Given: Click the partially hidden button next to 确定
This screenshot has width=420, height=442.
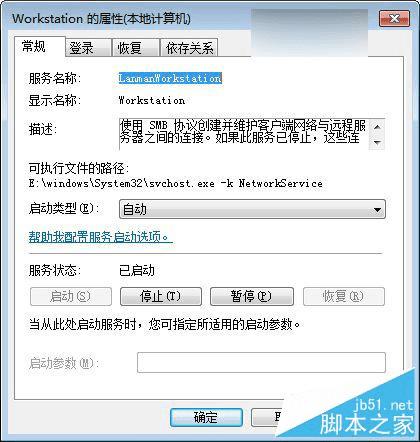Looking at the screenshot, I should 267,417.
